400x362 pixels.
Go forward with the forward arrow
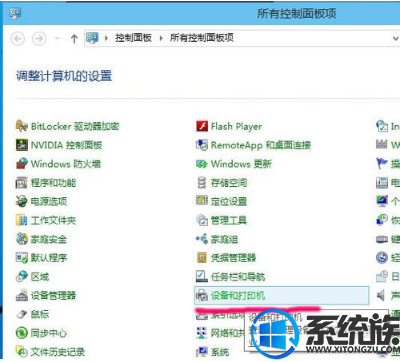(x=39, y=39)
